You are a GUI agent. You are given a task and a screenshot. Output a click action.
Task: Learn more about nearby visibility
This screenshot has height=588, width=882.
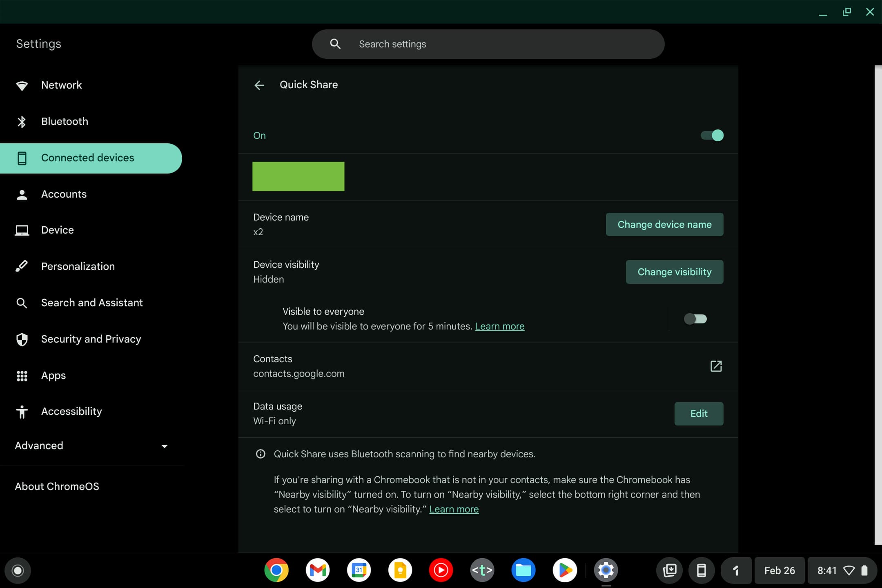[x=454, y=509]
